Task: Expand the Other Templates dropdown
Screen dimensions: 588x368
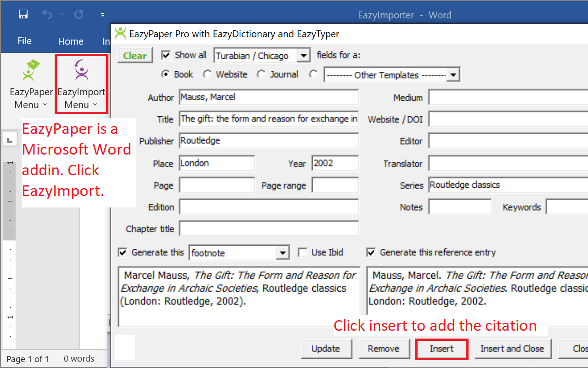Action: [x=453, y=75]
